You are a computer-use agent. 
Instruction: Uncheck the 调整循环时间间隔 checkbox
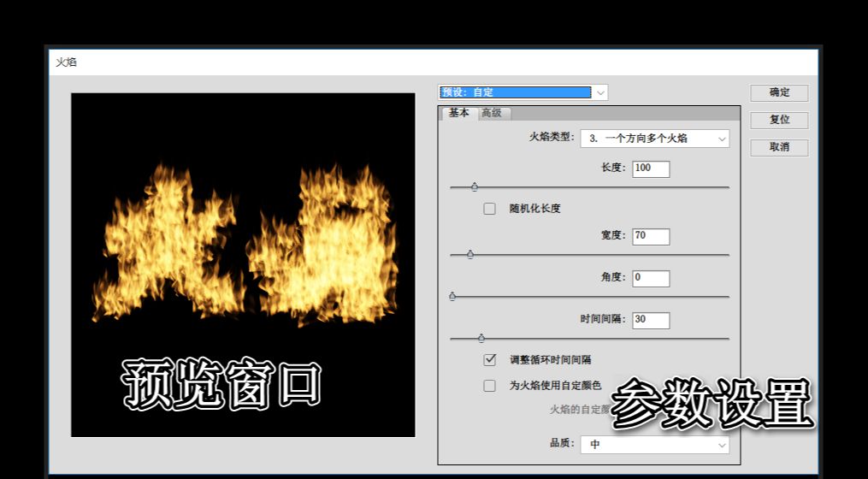[489, 359]
